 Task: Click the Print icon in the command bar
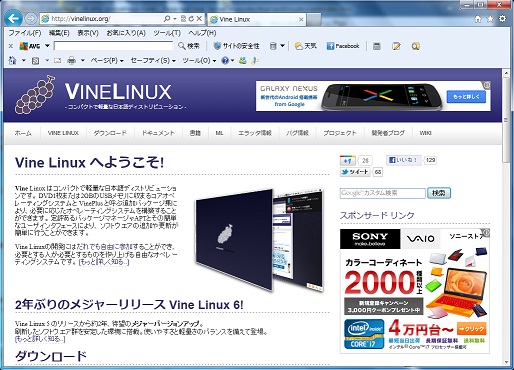(x=71, y=61)
